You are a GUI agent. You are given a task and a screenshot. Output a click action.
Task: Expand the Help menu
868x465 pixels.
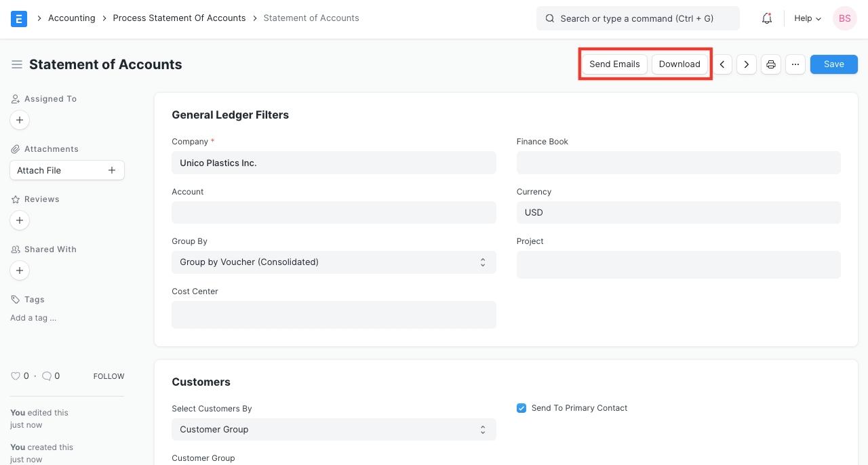pyautogui.click(x=807, y=18)
